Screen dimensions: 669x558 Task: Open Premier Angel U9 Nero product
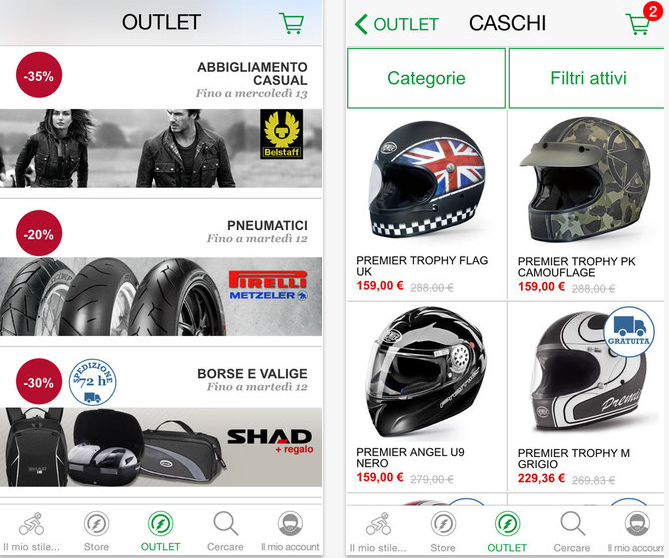[x=427, y=397]
